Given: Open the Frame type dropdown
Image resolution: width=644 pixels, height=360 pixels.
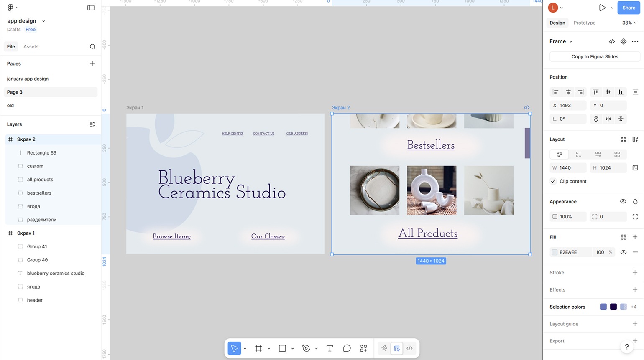Looking at the screenshot, I should click(x=570, y=41).
